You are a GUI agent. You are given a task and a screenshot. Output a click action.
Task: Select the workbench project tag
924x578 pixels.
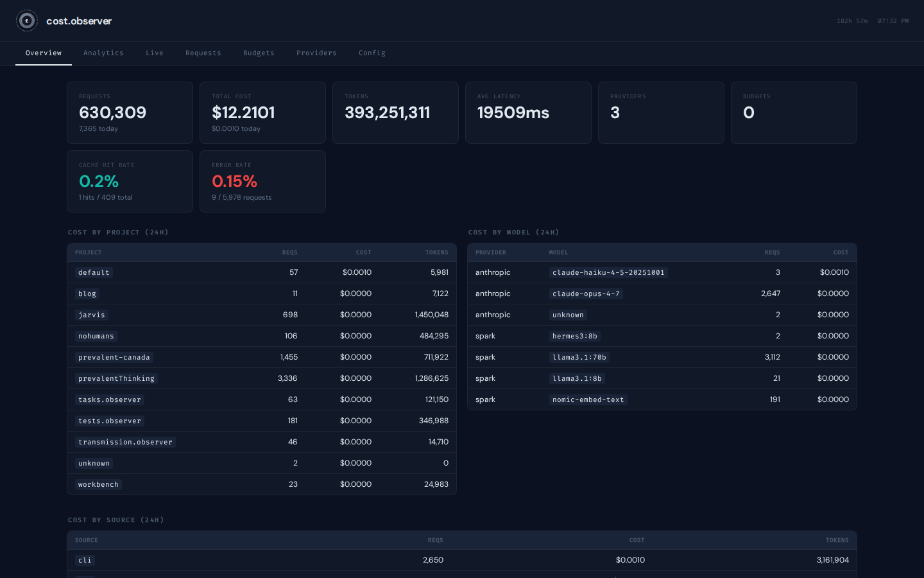pyautogui.click(x=98, y=484)
